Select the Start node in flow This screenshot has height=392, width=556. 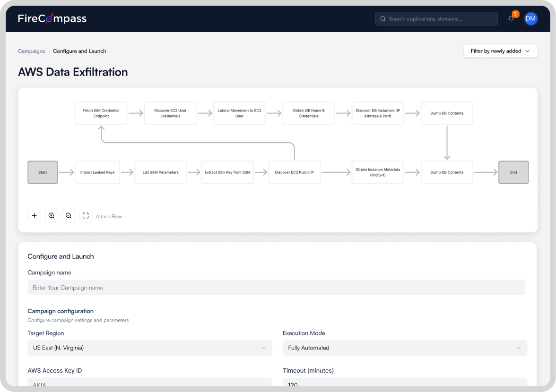click(x=43, y=172)
